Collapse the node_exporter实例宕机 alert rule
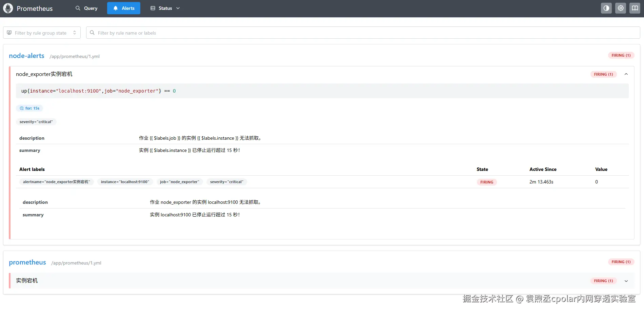This screenshot has height=312, width=644. pyautogui.click(x=626, y=74)
